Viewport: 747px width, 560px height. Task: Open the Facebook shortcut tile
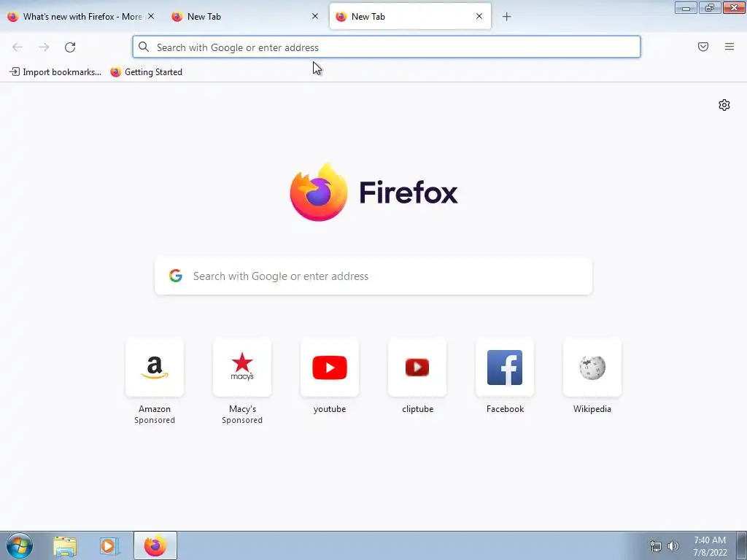tap(505, 367)
